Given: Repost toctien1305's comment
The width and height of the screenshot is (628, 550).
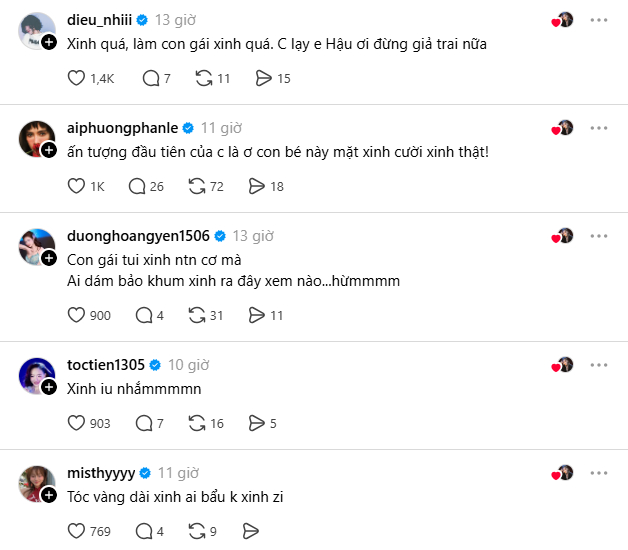Looking at the screenshot, I should tap(197, 423).
